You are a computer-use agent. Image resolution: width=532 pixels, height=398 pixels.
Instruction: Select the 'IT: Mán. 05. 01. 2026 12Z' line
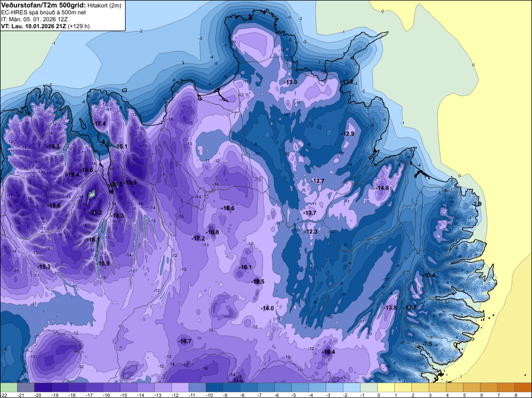(x=34, y=19)
